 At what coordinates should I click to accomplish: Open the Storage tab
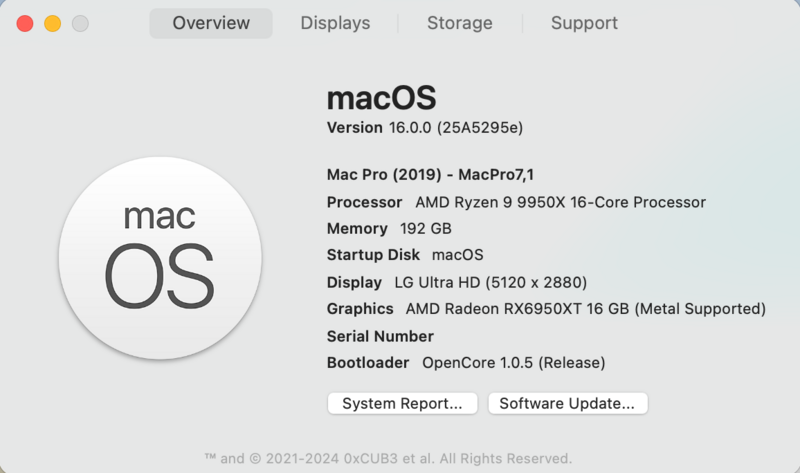point(460,23)
